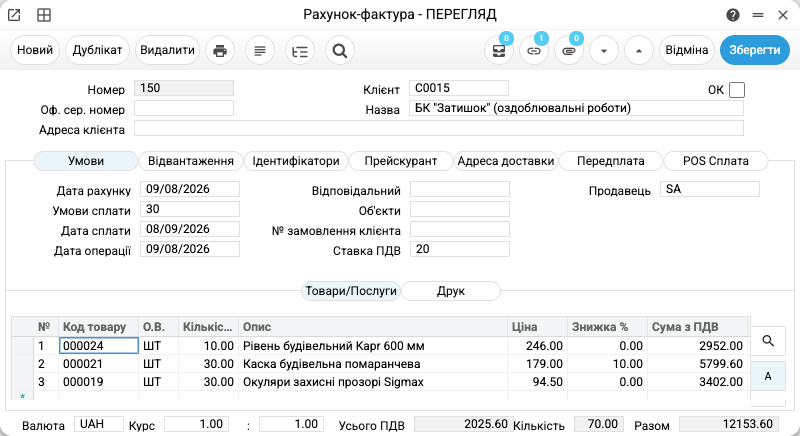Screen dimensions: 800x436
Task: Click the Дата сплати field
Action: 190,229
